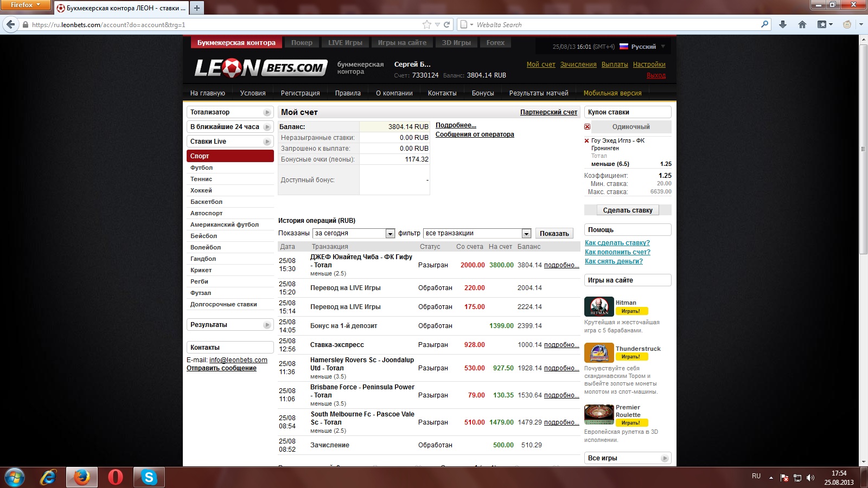Expand the Все игры section
This screenshot has height=488, width=868.
tap(628, 458)
